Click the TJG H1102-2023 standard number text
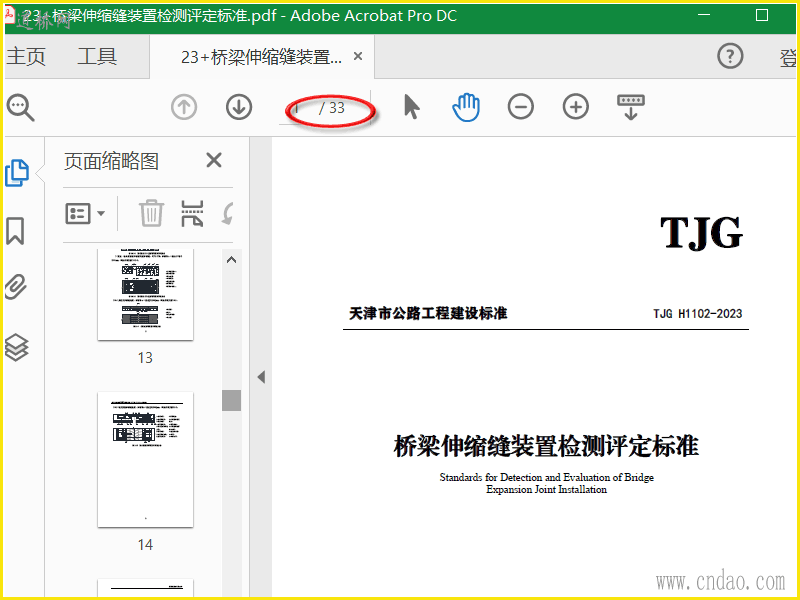 click(697, 314)
